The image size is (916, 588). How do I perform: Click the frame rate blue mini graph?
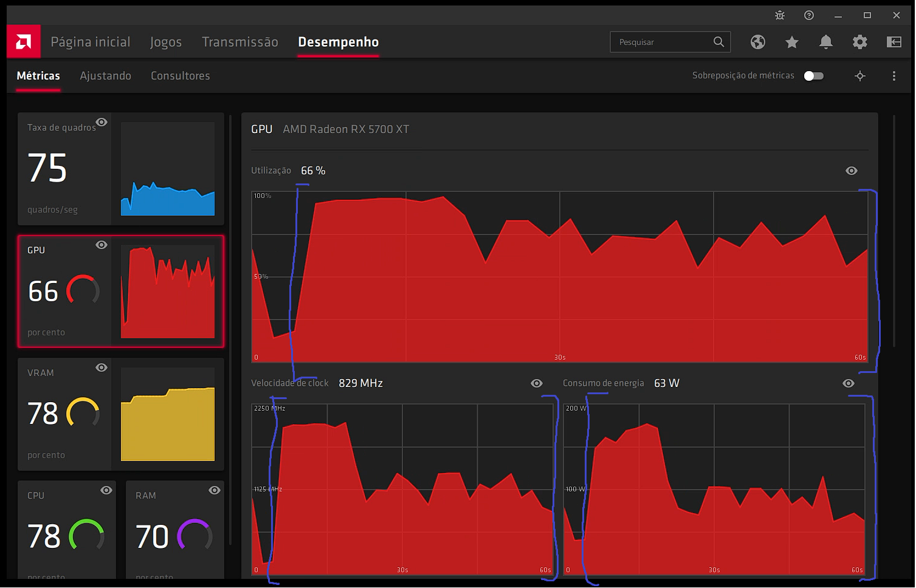[168, 169]
